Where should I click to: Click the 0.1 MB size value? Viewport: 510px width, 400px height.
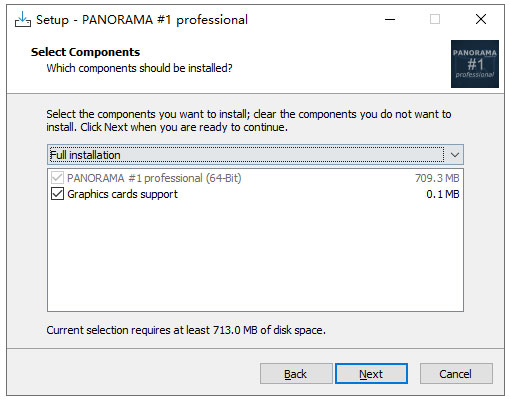click(x=443, y=194)
